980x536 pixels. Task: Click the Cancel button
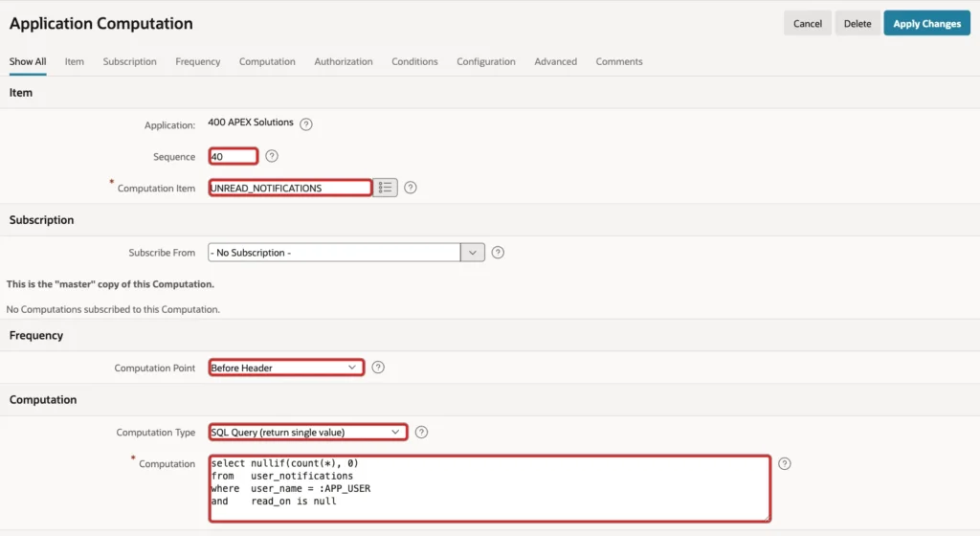click(808, 23)
